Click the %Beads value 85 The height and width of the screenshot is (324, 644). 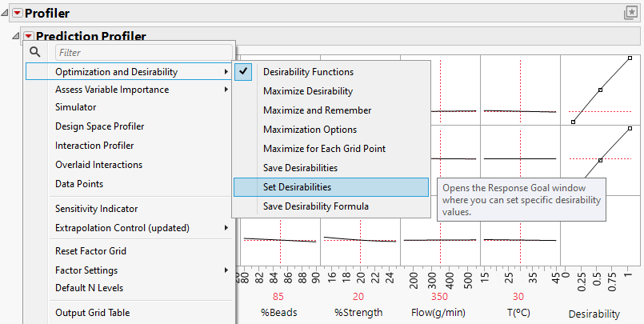coord(278,296)
